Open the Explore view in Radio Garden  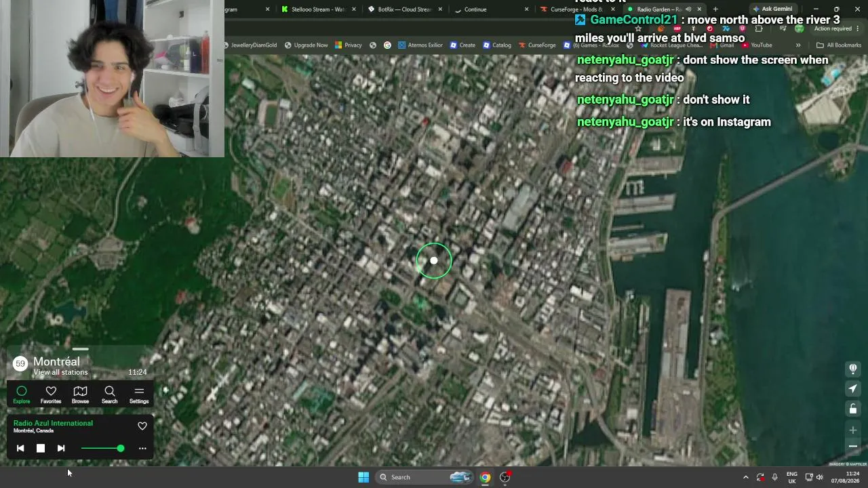tap(22, 394)
